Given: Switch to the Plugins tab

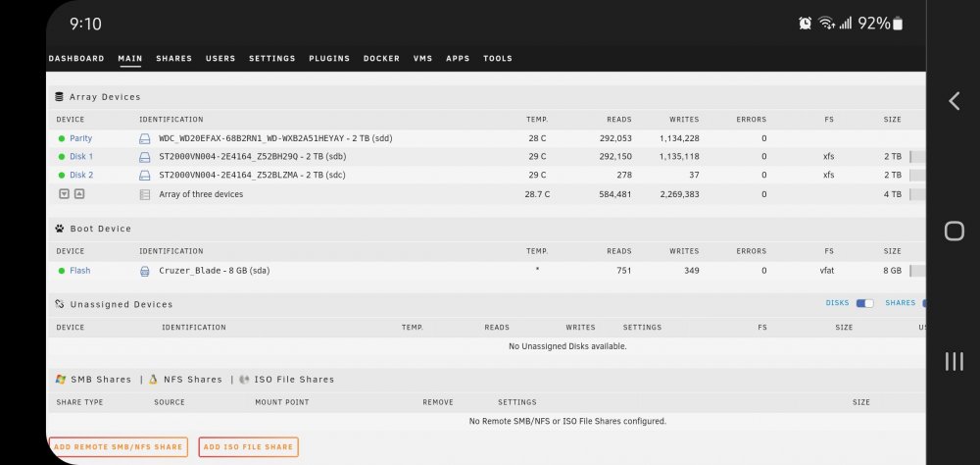Looking at the screenshot, I should click(x=329, y=58).
